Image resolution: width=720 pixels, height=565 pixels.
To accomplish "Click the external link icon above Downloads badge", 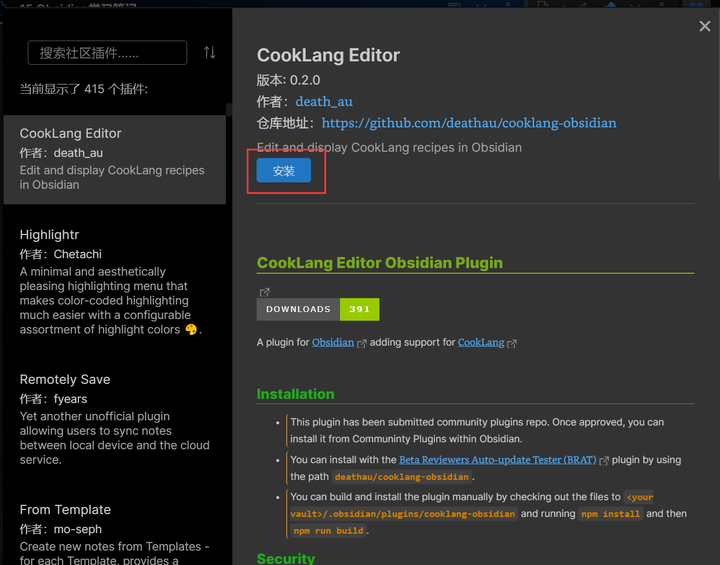I will tap(264, 292).
